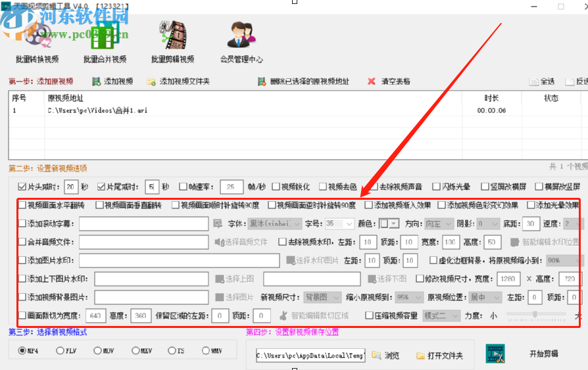This screenshot has width=588, height=370.
Task: Click the 智能编辑裁切区域 icon
Action: [x=284, y=315]
